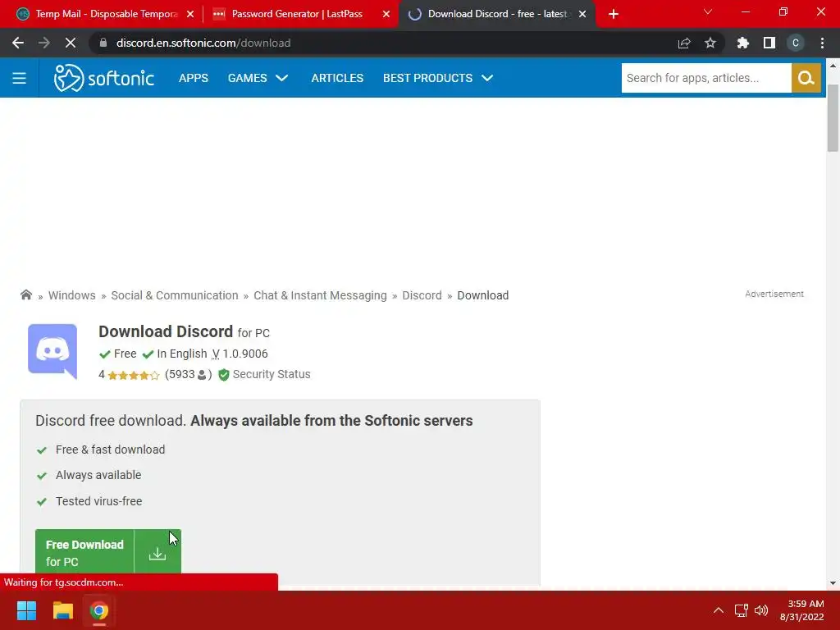Click 'Tested virus-free' text
Screen dimensions: 840x630
pyautogui.click(x=99, y=501)
